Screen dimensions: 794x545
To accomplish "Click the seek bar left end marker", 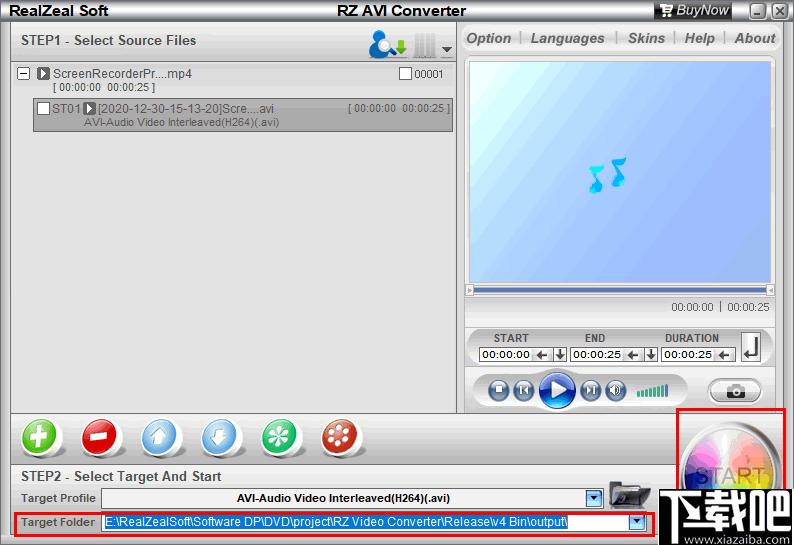I will [x=469, y=290].
